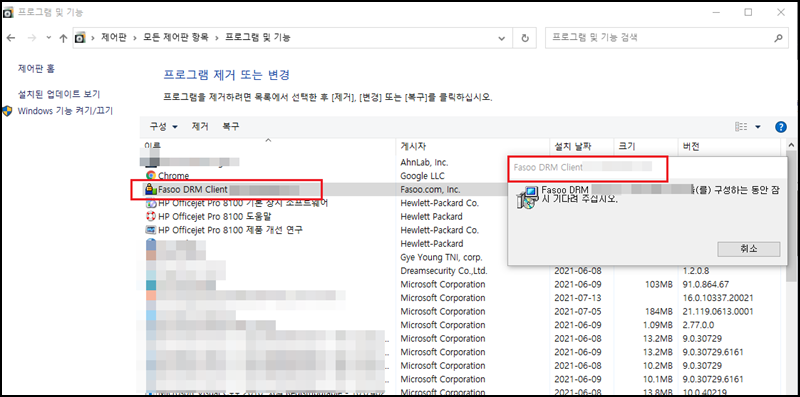Go back with the left arrow
The image size is (800, 397).
(11, 38)
